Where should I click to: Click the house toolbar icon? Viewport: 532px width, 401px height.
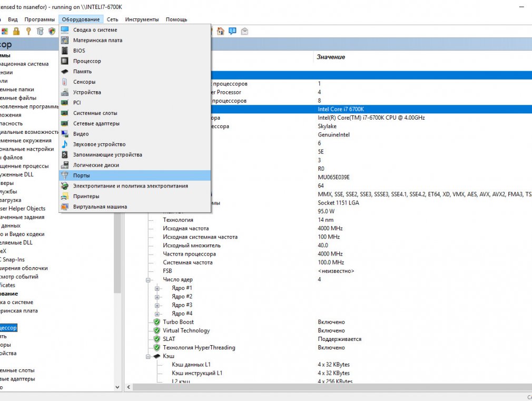(221, 32)
